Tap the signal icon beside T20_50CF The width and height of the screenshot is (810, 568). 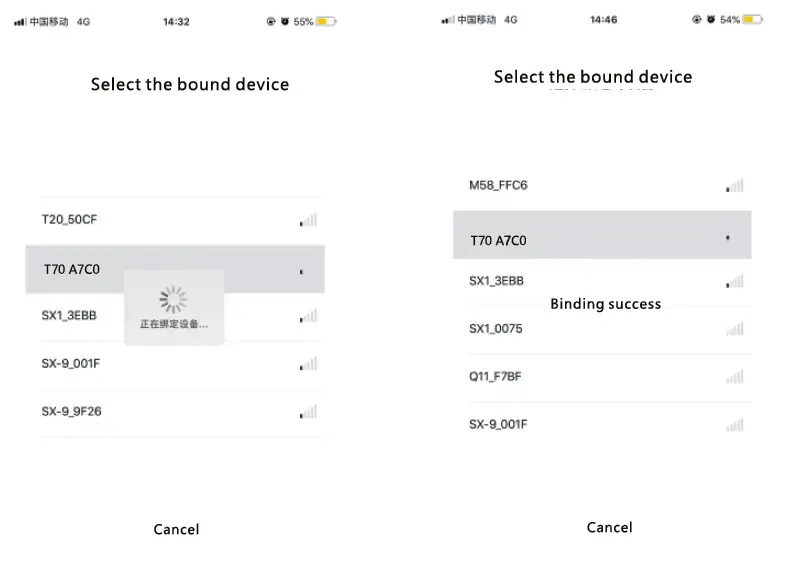pyautogui.click(x=308, y=220)
